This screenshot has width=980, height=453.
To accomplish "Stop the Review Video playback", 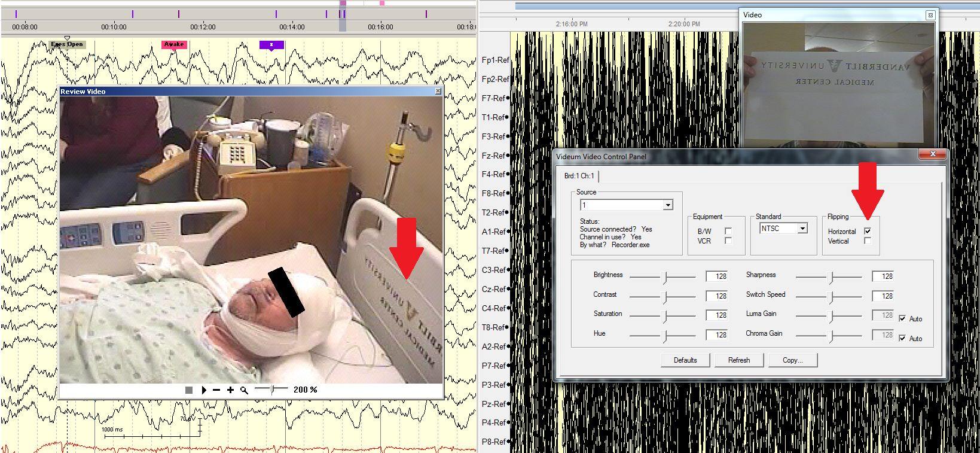I will (x=189, y=390).
